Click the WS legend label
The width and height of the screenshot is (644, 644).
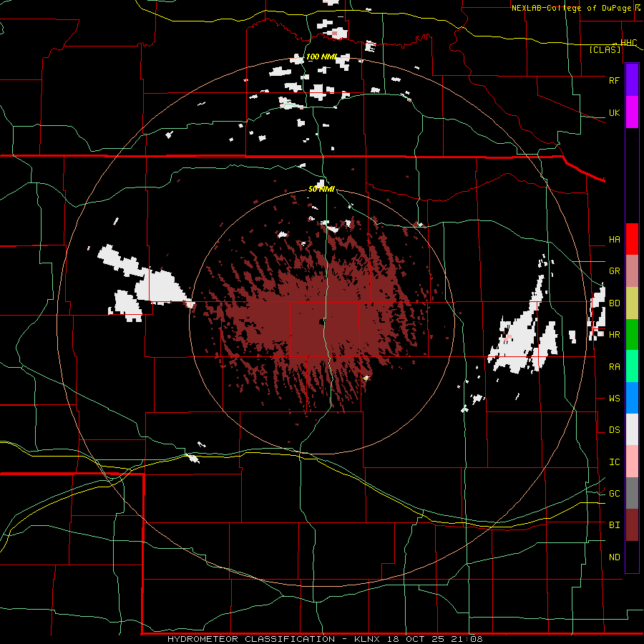(x=615, y=399)
